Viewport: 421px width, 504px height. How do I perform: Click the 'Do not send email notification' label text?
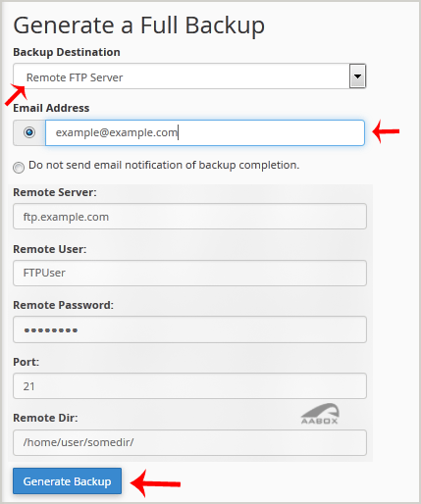click(x=164, y=166)
